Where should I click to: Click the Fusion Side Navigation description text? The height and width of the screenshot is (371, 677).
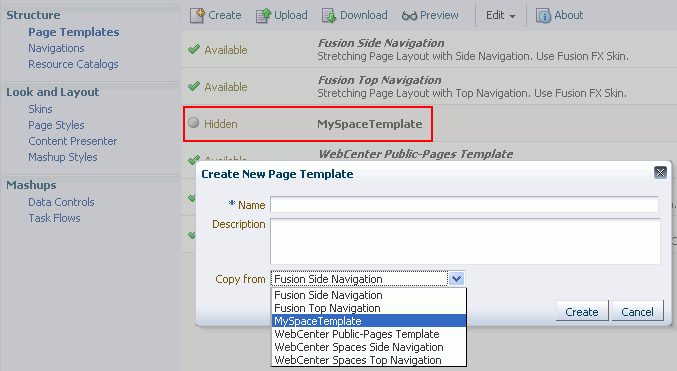(473, 56)
